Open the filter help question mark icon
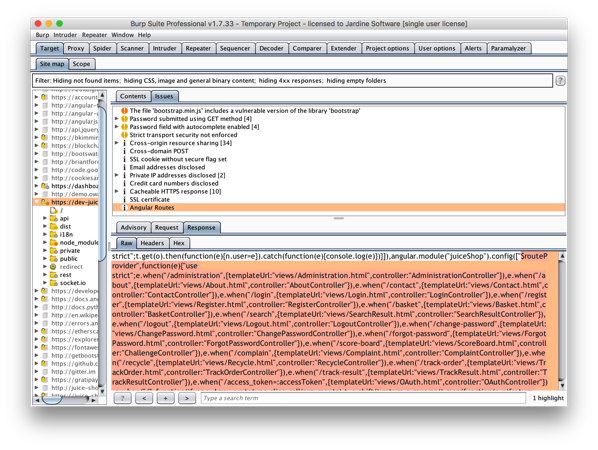The width and height of the screenshot is (598, 450). (560, 80)
